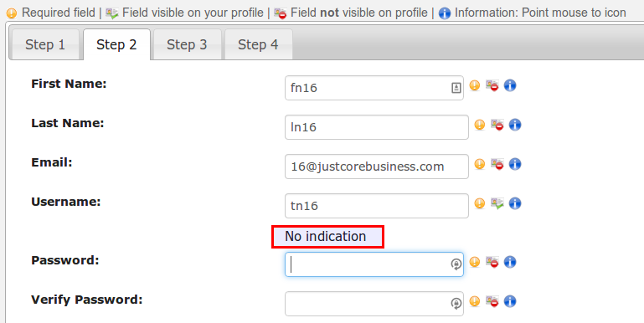Image resolution: width=644 pixels, height=323 pixels.
Task: Go to the Step 4 tab
Action: [258, 44]
